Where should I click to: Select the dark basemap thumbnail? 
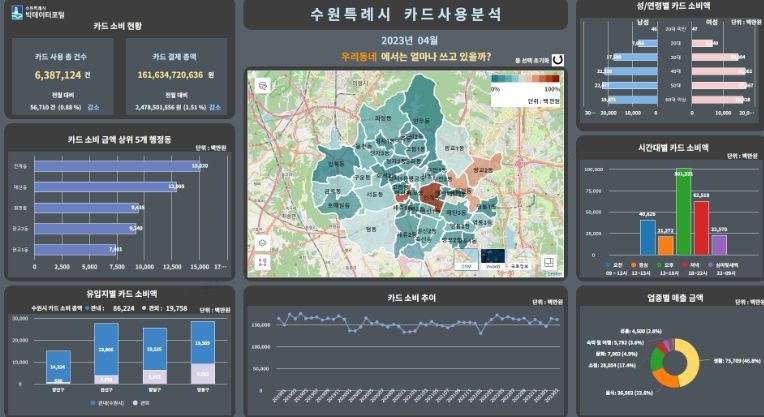pos(492,259)
